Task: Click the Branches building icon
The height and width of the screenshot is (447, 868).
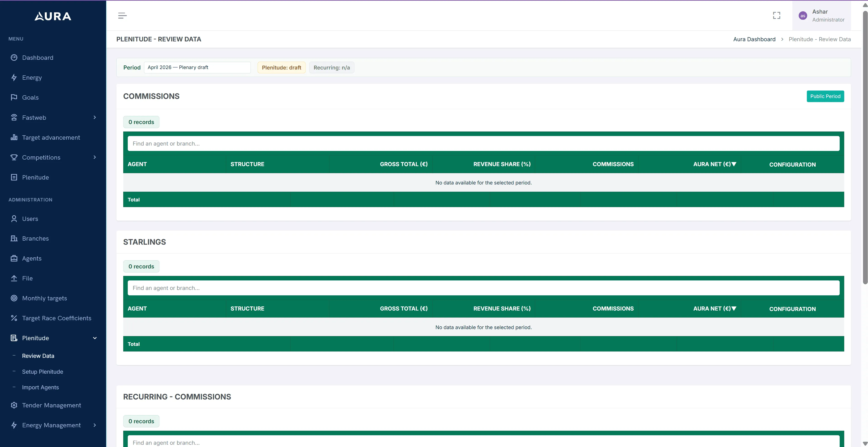Action: (14, 238)
